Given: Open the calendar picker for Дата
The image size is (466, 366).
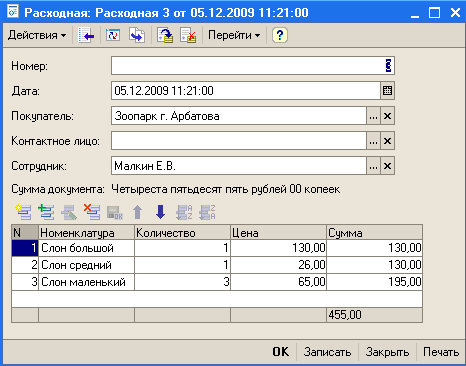Looking at the screenshot, I should click(387, 91).
